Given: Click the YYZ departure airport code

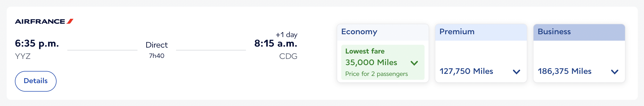Looking at the screenshot, I should [23, 56].
